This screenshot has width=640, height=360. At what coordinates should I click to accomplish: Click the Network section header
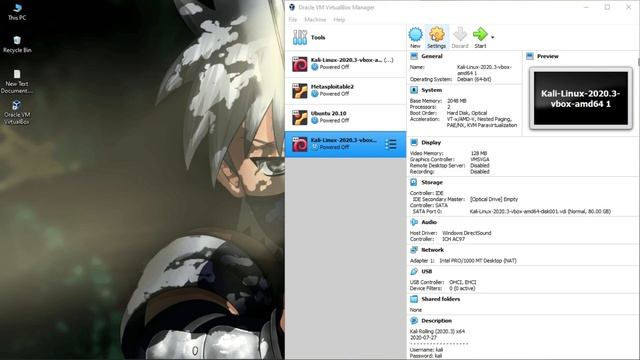[432, 250]
